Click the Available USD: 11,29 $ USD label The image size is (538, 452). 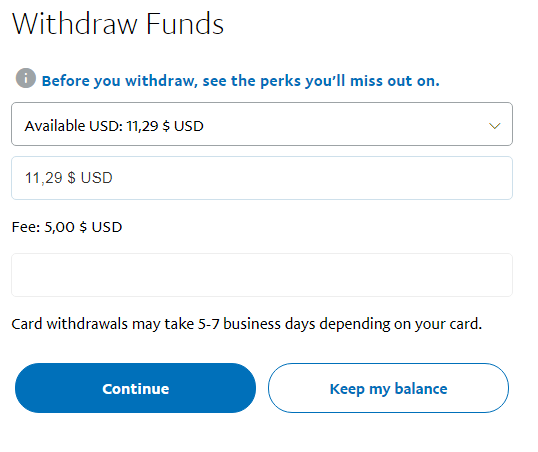pyautogui.click(x=114, y=126)
